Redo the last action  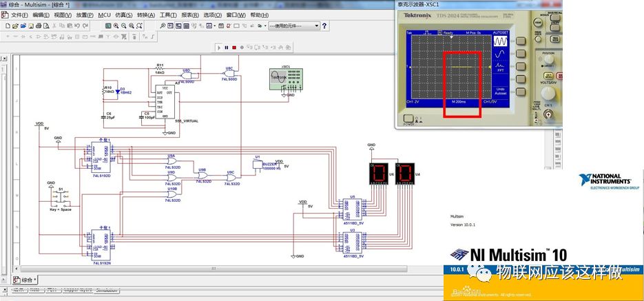[85, 25]
